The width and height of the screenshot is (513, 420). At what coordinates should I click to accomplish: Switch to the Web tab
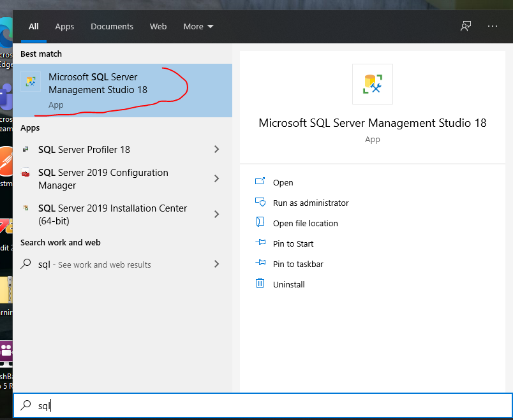pyautogui.click(x=158, y=26)
